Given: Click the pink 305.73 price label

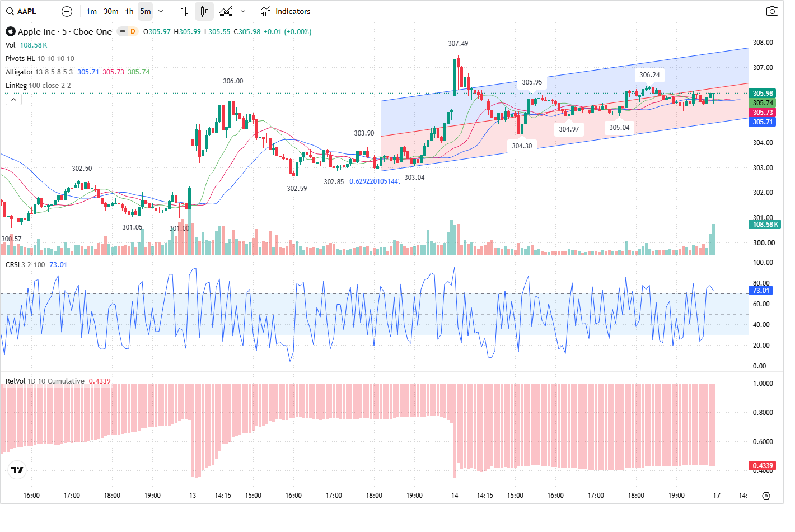Looking at the screenshot, I should pos(763,113).
